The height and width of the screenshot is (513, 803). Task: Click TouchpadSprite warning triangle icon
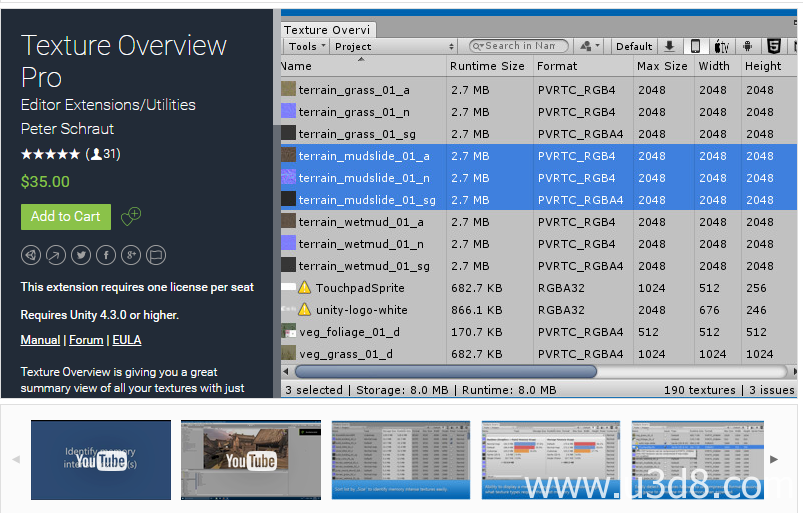pyautogui.click(x=304, y=287)
